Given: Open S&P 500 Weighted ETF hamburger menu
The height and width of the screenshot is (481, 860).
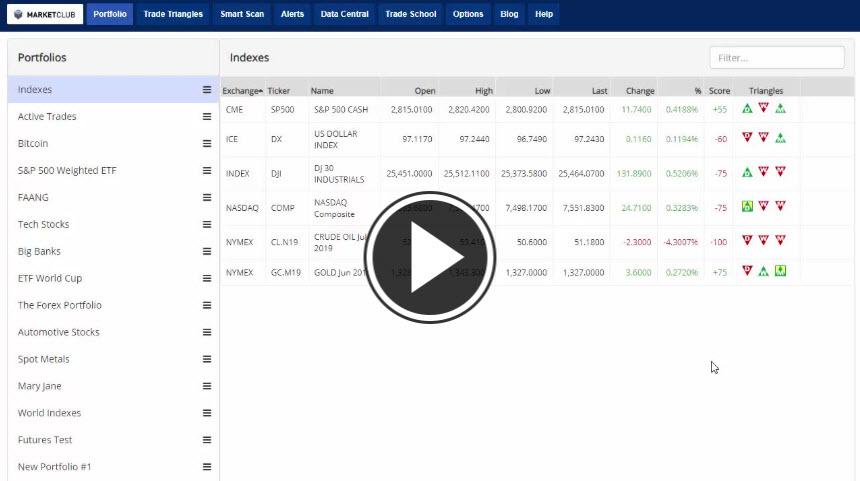Looking at the screenshot, I should pyautogui.click(x=207, y=171).
